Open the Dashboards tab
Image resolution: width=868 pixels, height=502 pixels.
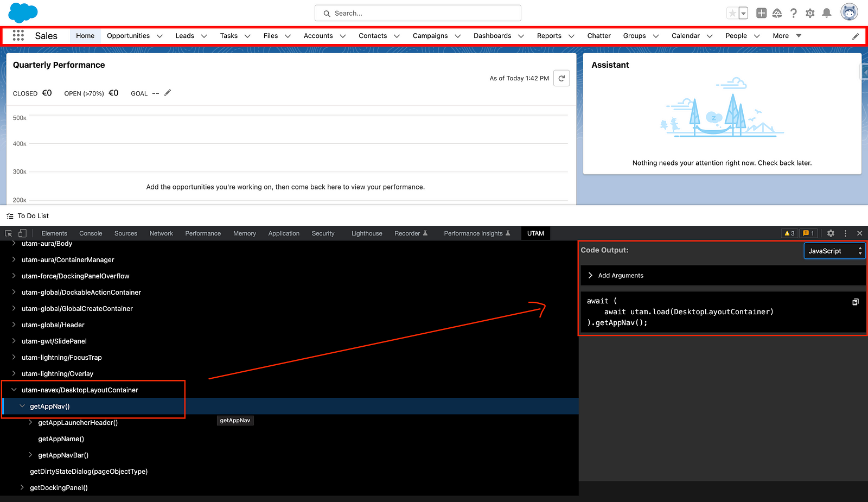tap(492, 36)
